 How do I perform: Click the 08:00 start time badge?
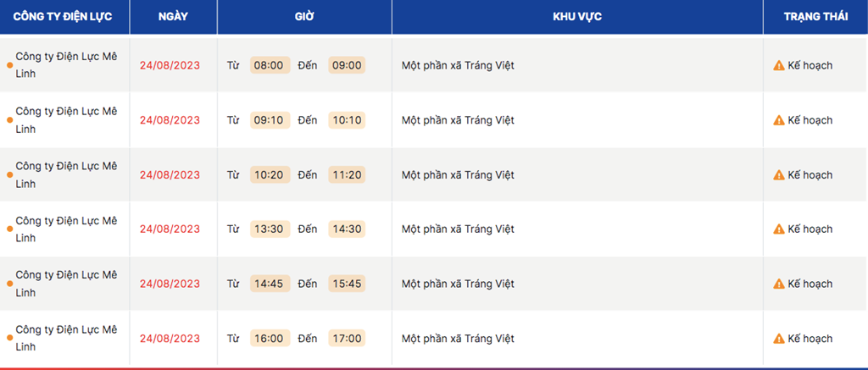270,65
